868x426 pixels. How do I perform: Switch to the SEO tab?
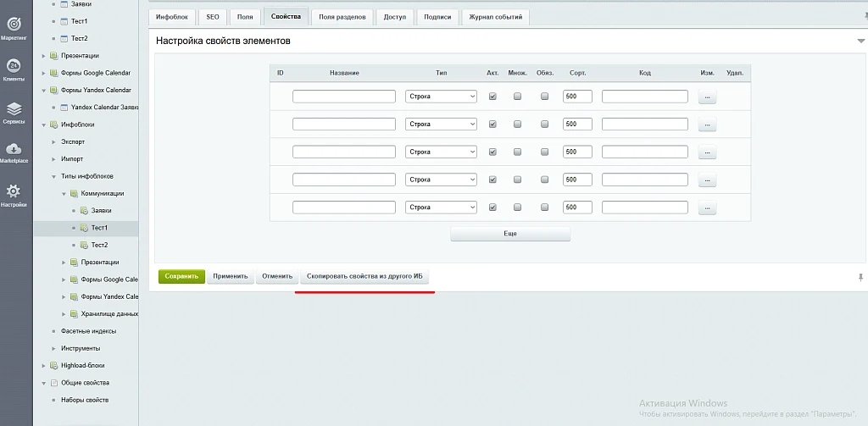[213, 17]
